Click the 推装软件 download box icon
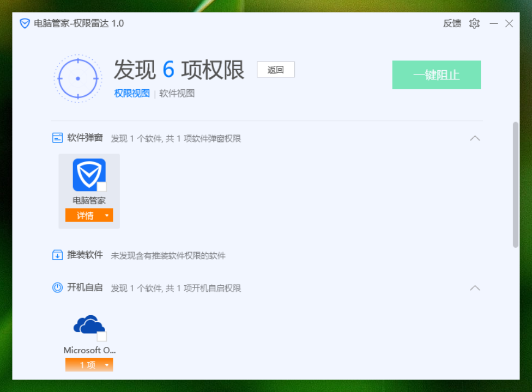Screen dimensions: 532x392 click(x=57, y=255)
